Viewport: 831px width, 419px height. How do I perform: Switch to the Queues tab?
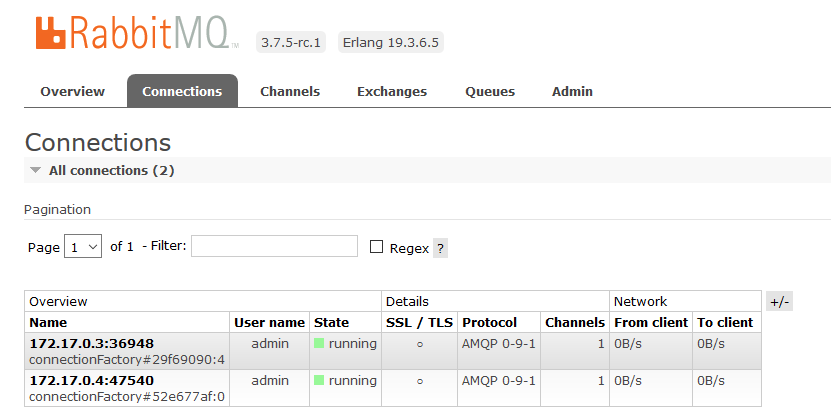[490, 91]
